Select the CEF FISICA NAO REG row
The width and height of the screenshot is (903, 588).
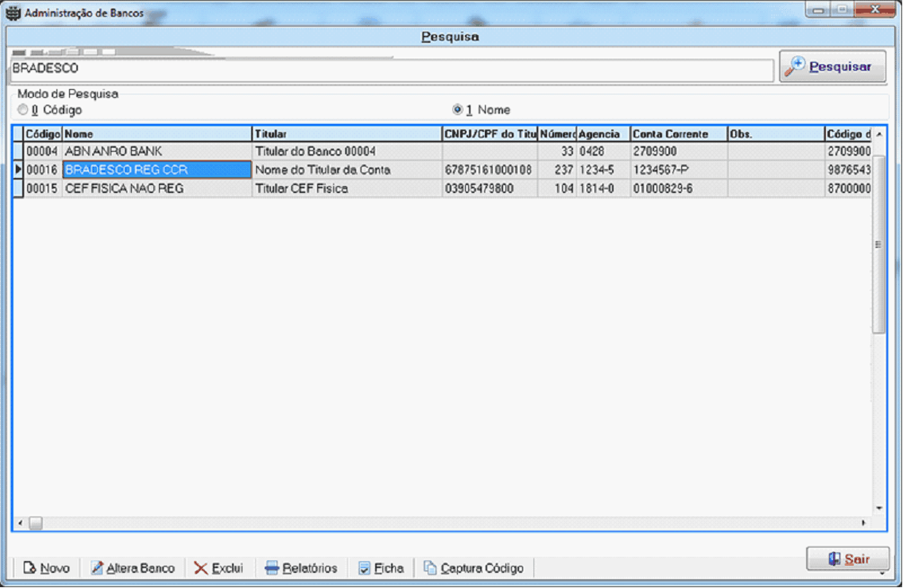157,188
